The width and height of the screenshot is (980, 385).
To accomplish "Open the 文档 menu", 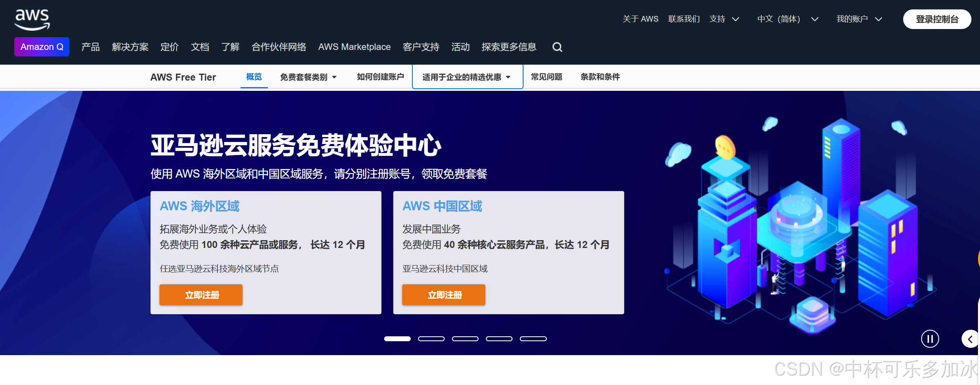I will click(x=200, y=47).
